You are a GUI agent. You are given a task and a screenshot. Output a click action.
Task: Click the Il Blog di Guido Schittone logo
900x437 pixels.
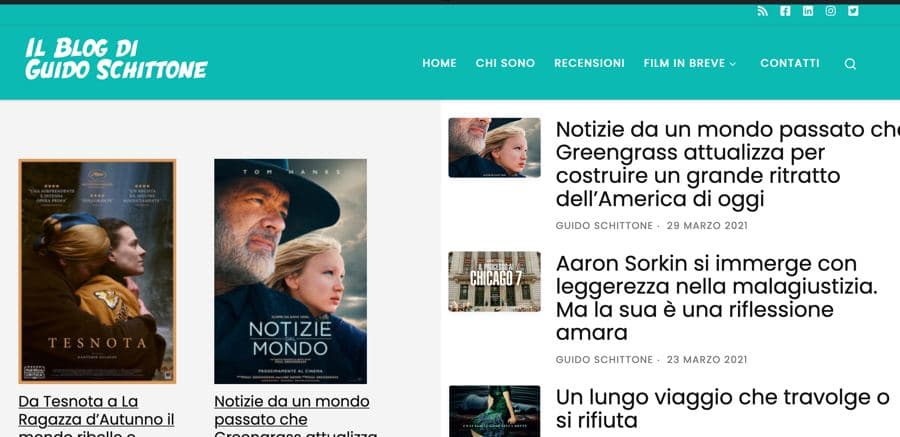point(116,59)
